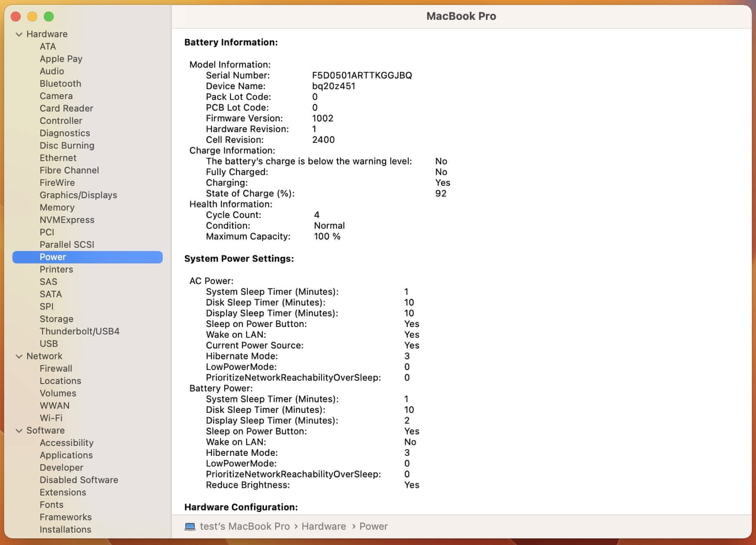756x545 pixels.
Task: Select NVMExpress in the sidebar
Action: (67, 220)
